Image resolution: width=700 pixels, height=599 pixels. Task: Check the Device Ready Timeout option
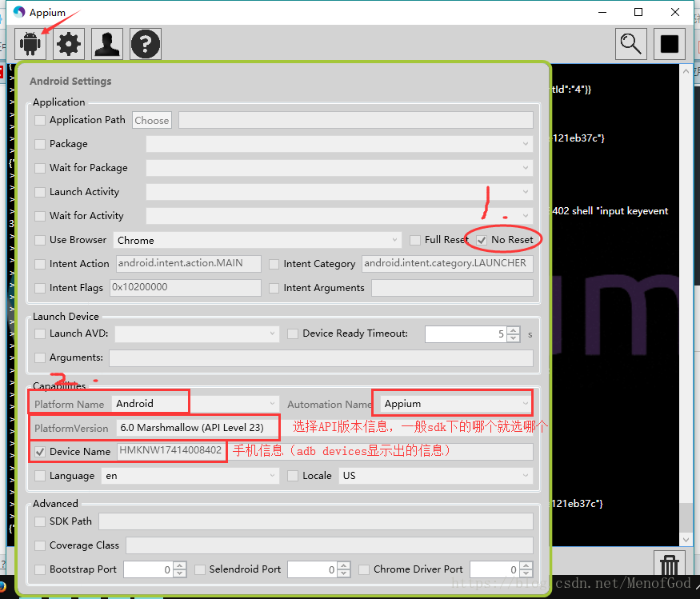293,333
